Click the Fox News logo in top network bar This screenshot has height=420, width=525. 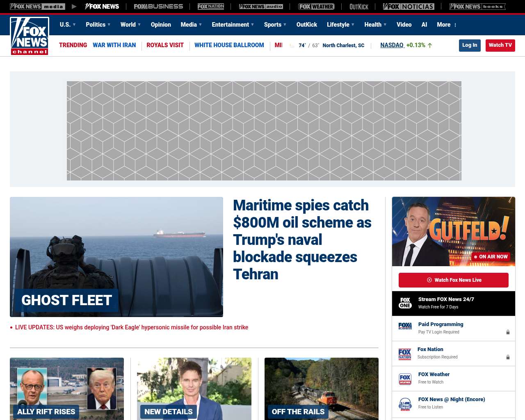click(102, 7)
